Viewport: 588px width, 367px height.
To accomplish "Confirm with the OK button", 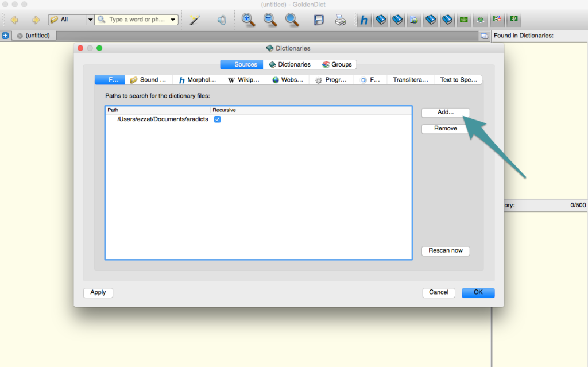I will 478,293.
